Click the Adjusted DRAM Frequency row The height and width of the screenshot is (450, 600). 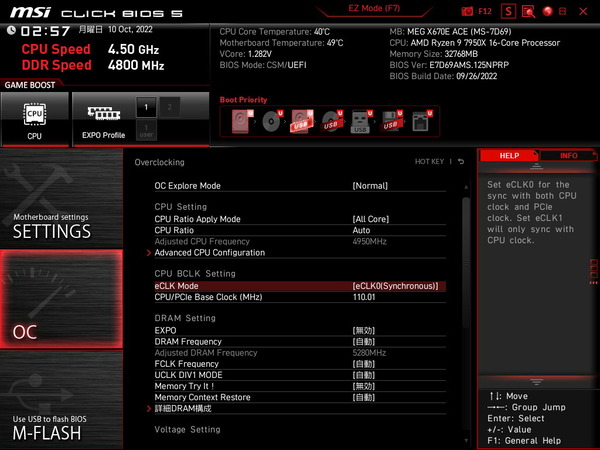pyautogui.click(x=300, y=353)
